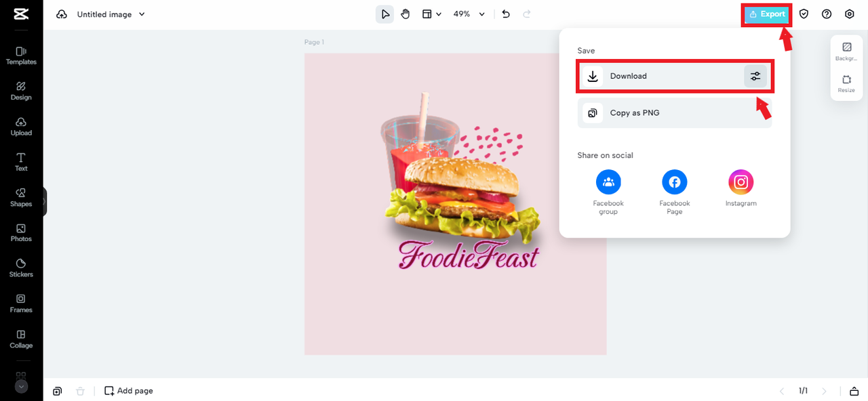868x401 pixels.
Task: Expand more sidebar tools chevron
Action: (21, 387)
